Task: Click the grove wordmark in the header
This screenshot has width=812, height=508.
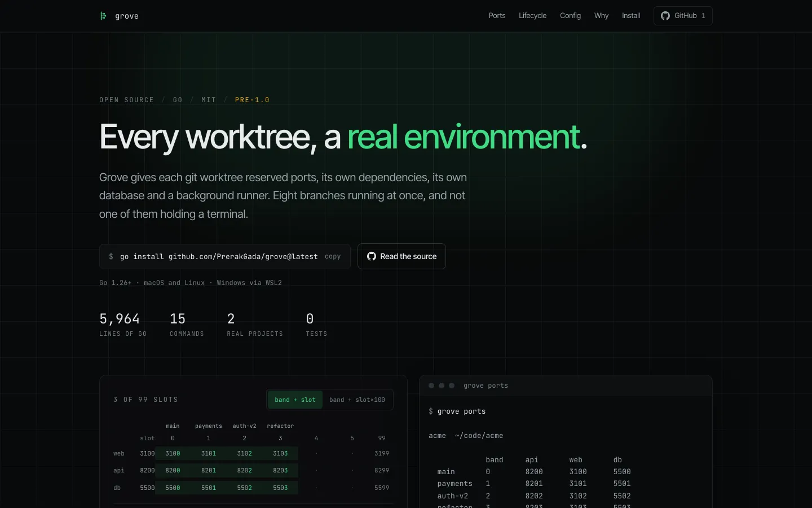Action: (x=127, y=16)
